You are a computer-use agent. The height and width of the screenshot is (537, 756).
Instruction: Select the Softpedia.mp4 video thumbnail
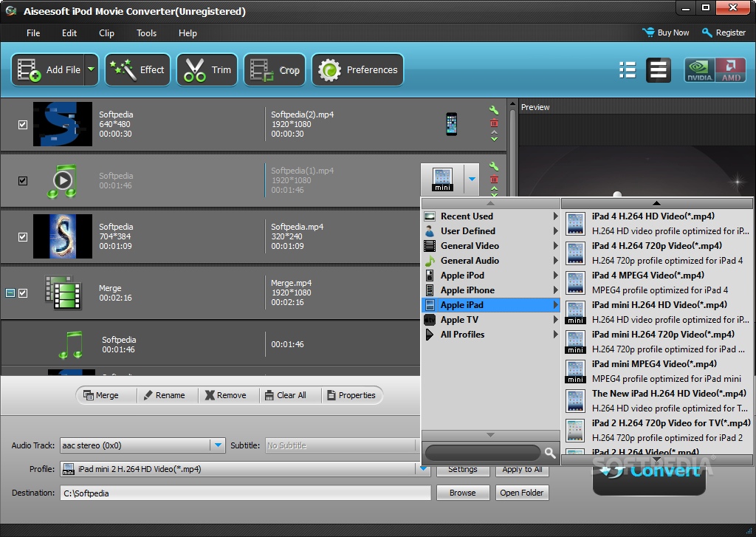(x=63, y=236)
